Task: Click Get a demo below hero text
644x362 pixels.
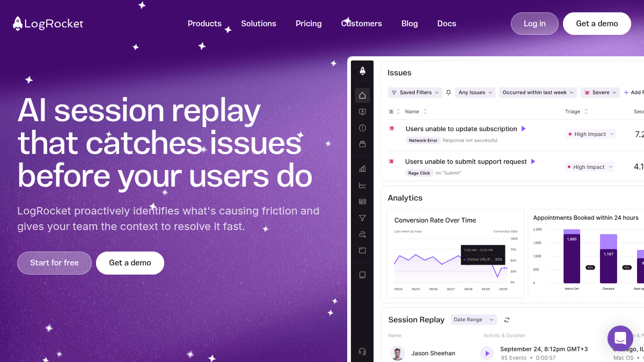Action: click(130, 263)
